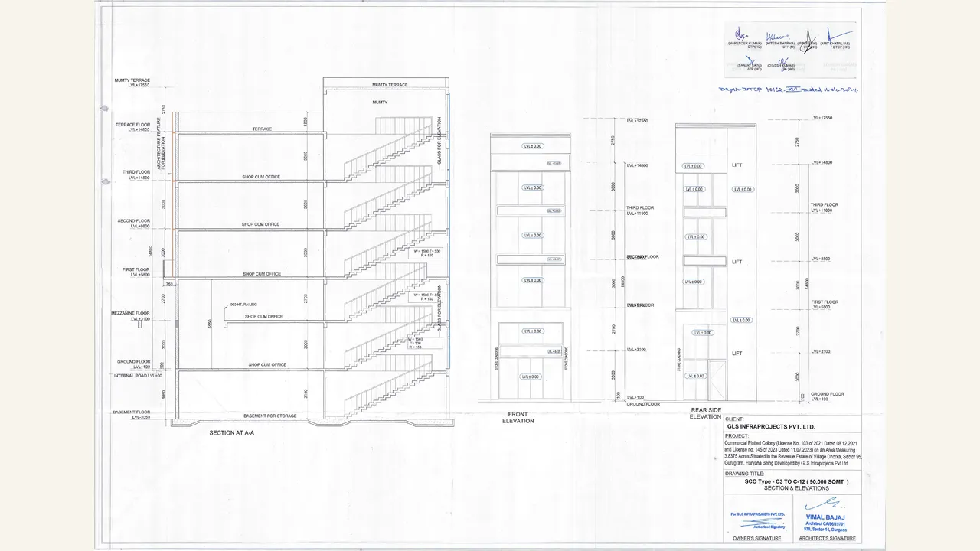Click the "MUMTY" room label in section

[x=380, y=102]
